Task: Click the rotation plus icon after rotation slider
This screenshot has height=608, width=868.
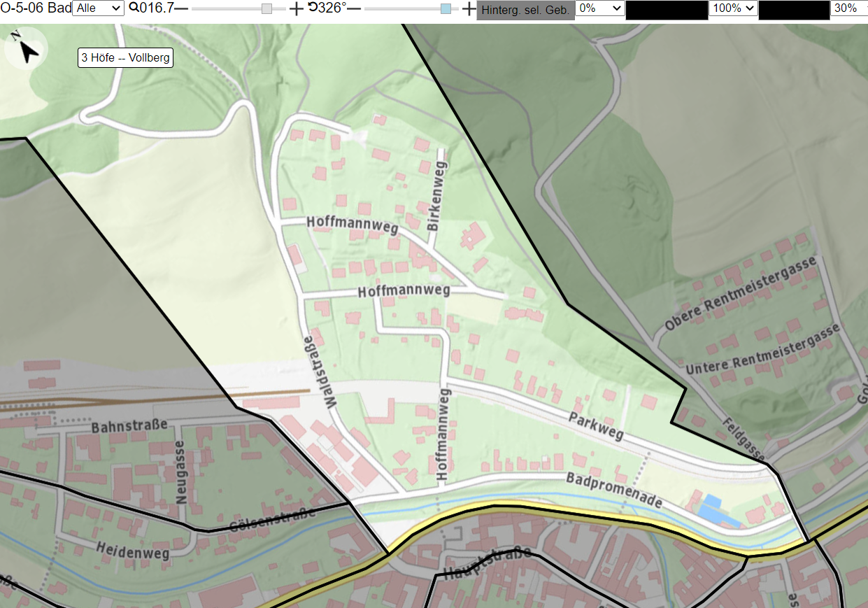Action: [x=469, y=8]
